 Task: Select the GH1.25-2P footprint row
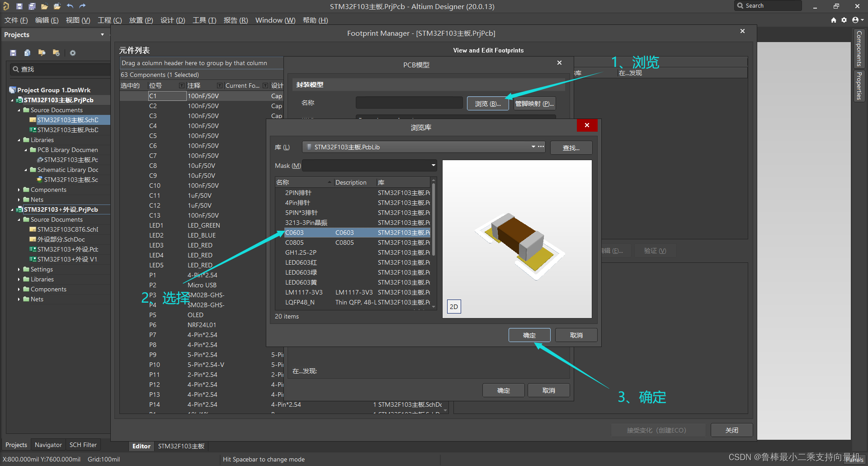tap(353, 252)
